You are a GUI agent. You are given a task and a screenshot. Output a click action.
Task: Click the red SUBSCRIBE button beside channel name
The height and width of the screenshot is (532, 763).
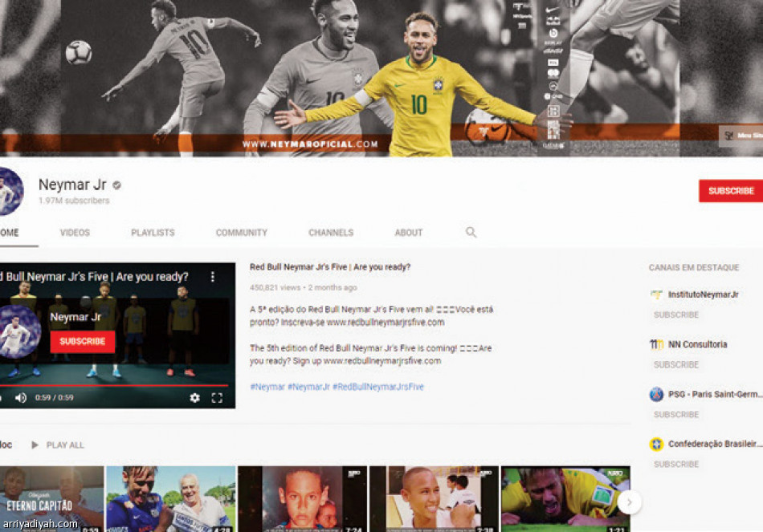coord(730,191)
